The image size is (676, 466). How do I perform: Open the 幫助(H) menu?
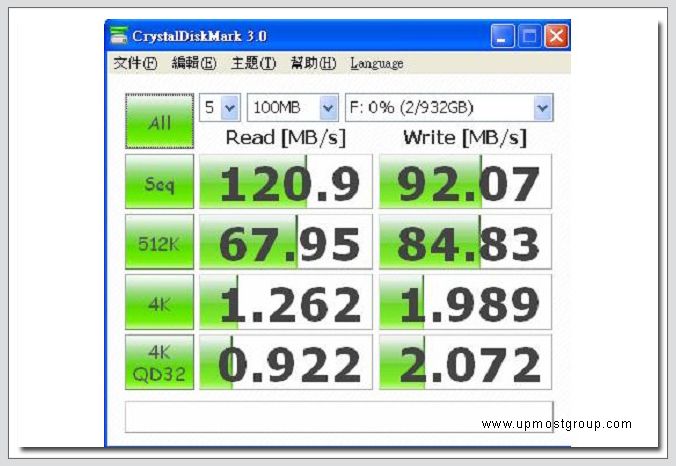coord(313,63)
